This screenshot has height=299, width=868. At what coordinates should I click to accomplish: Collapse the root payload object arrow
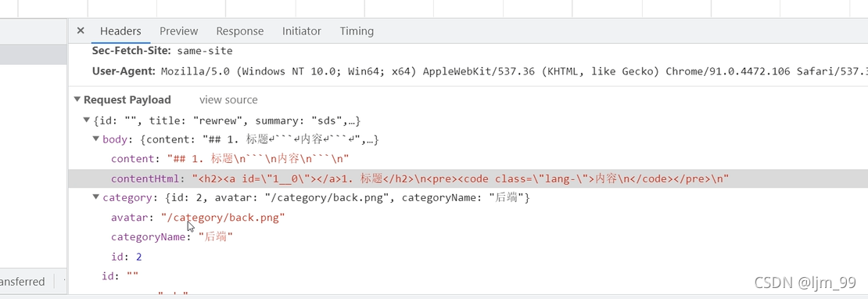click(x=86, y=120)
